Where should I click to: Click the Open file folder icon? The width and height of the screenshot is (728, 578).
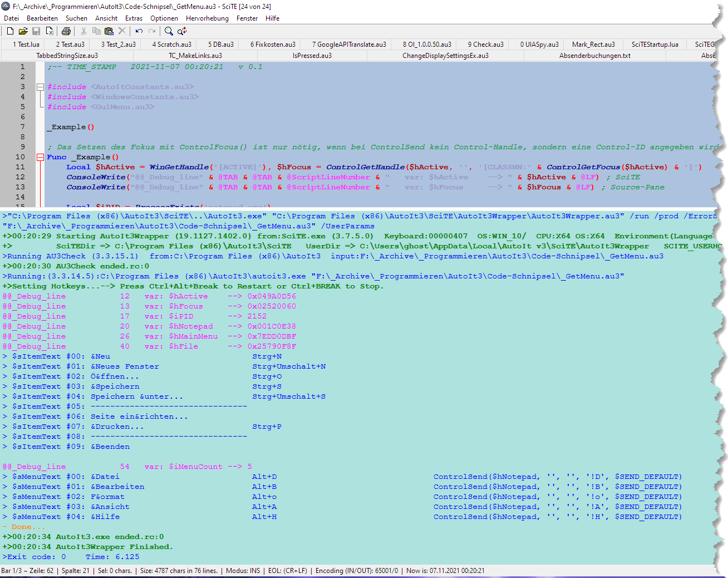[x=23, y=31]
